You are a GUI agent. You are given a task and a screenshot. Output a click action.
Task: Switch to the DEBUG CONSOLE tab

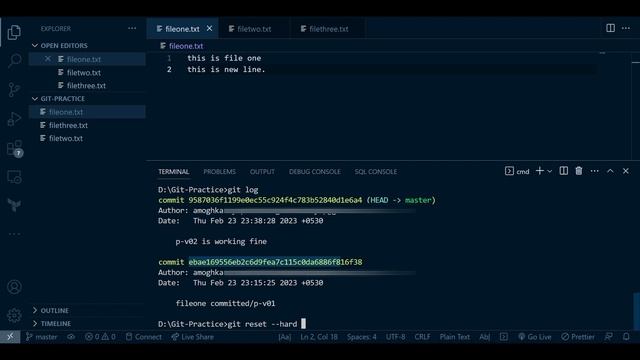point(314,171)
